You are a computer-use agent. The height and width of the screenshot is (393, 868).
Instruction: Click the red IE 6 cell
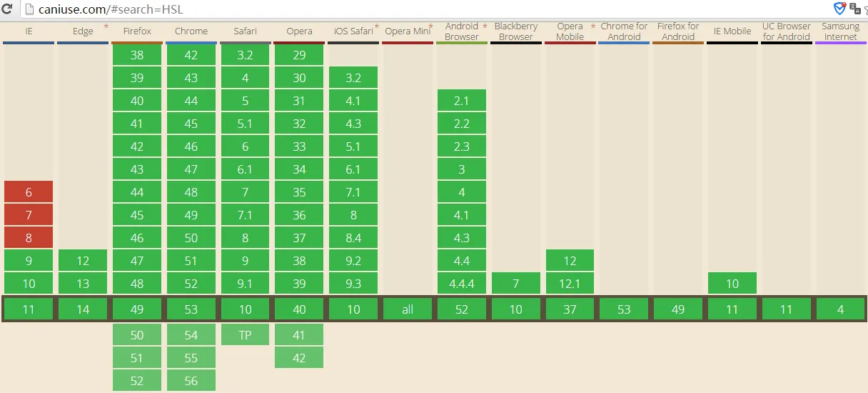(29, 191)
